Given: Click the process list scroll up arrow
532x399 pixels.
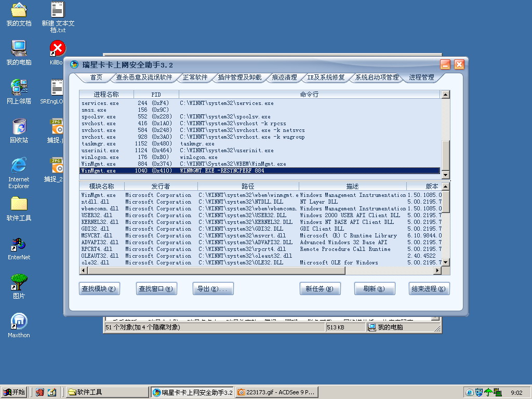Looking at the screenshot, I should (445, 95).
